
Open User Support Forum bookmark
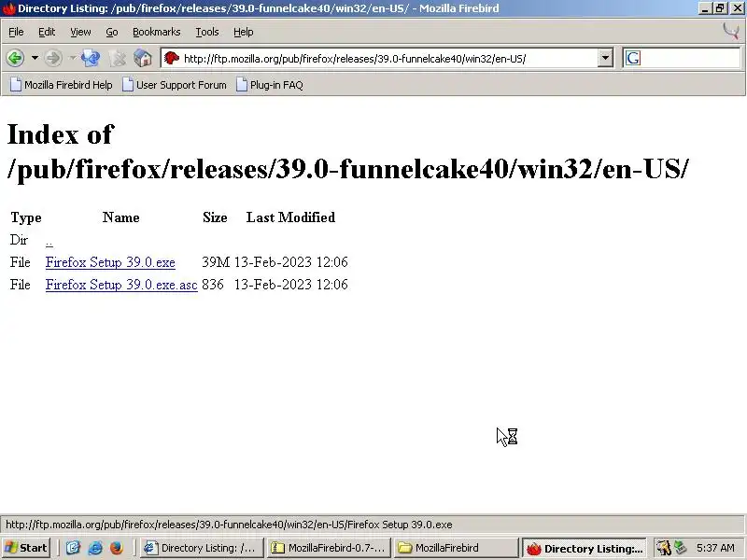(x=175, y=85)
